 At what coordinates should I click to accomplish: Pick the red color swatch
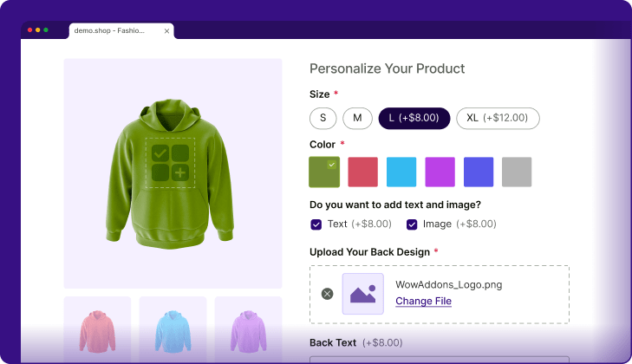pos(362,172)
